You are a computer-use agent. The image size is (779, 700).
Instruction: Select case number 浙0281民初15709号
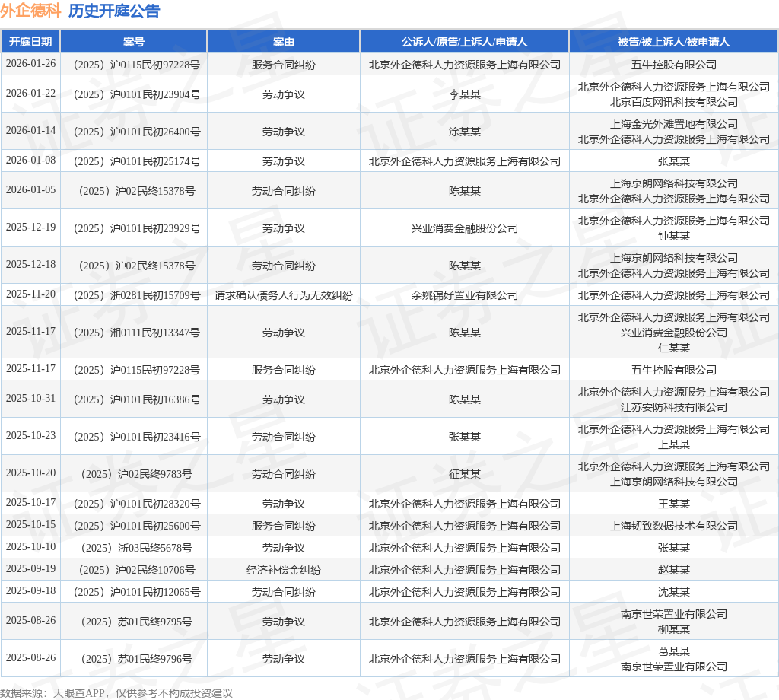click(x=137, y=296)
